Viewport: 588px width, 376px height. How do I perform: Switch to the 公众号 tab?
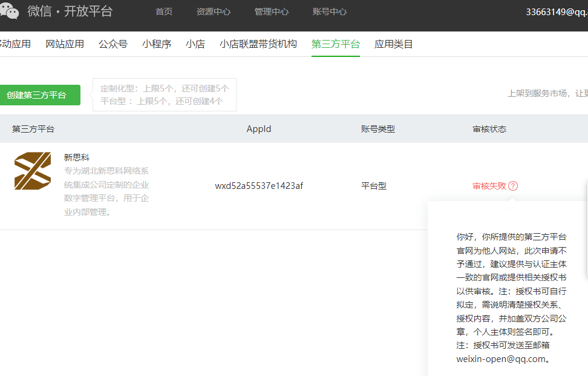[113, 44]
